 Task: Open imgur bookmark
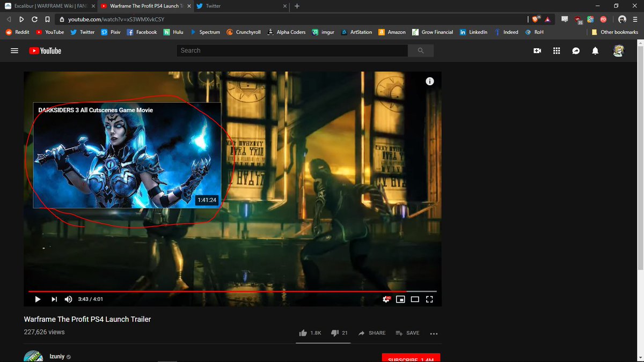323,32
